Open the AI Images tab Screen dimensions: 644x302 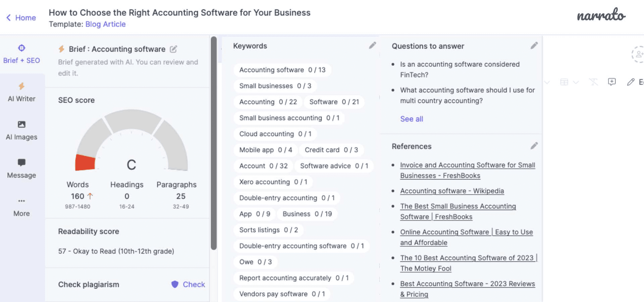pos(21,131)
